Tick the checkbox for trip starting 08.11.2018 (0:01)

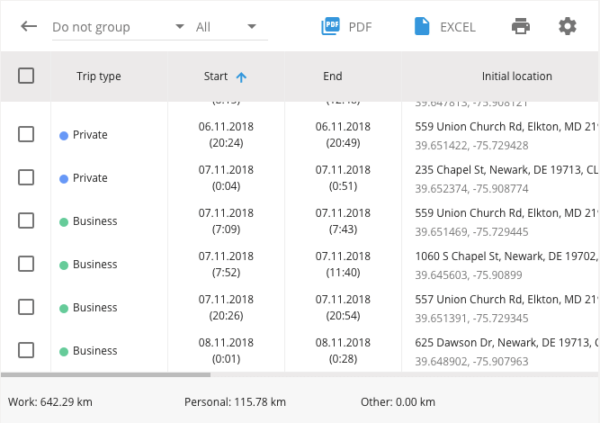(x=26, y=350)
